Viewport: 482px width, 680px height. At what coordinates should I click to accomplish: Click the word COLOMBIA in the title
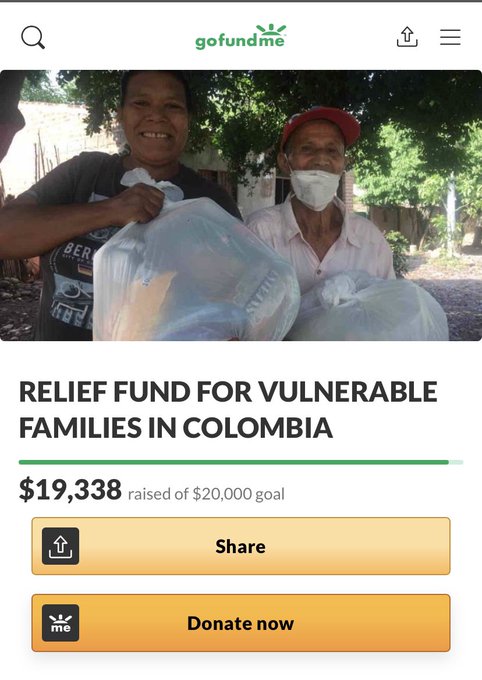coord(258,428)
